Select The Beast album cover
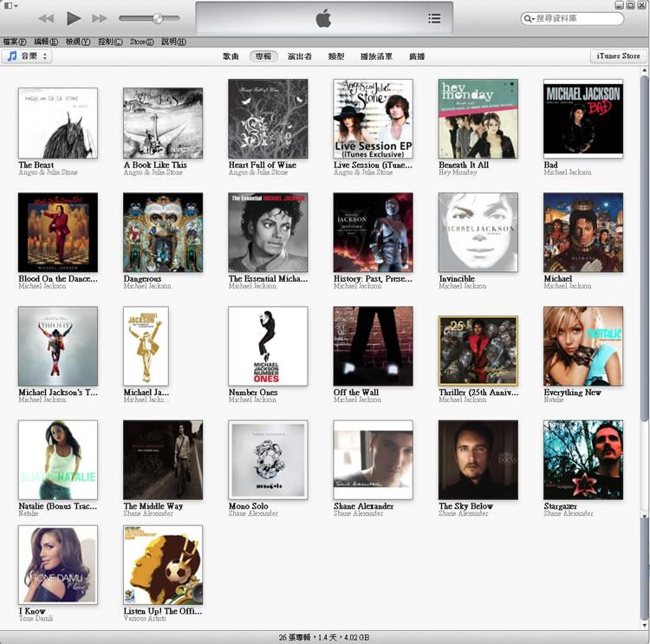The image size is (650, 644). [x=58, y=123]
